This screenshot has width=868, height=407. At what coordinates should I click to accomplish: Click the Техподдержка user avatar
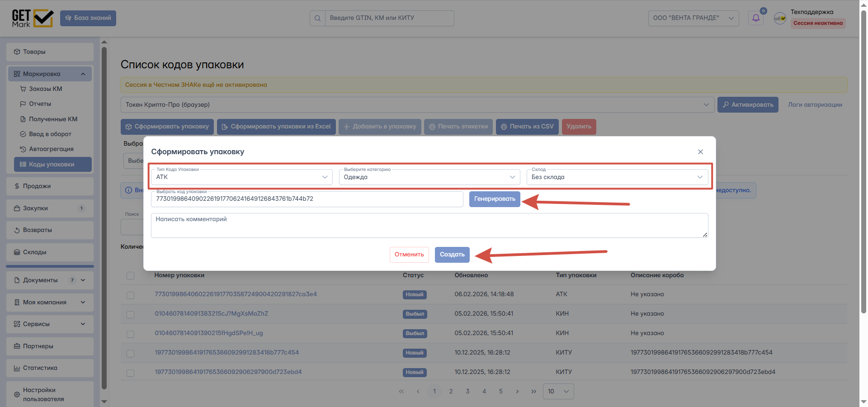coord(780,18)
